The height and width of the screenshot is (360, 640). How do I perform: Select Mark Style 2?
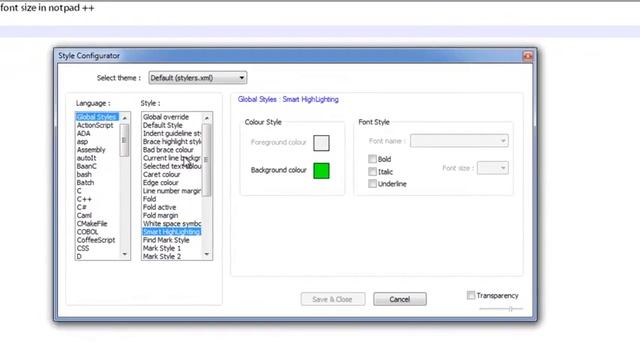click(x=162, y=256)
